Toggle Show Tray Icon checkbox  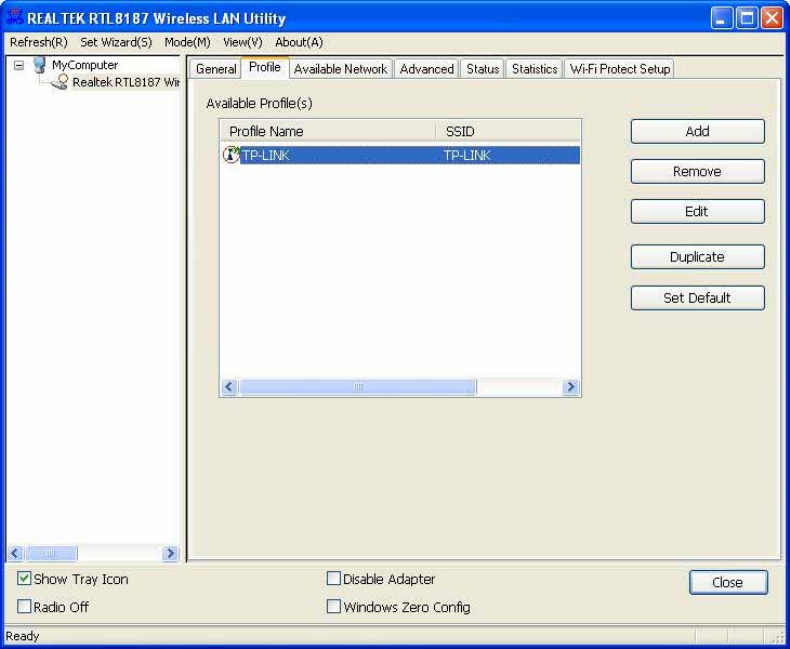point(24,578)
